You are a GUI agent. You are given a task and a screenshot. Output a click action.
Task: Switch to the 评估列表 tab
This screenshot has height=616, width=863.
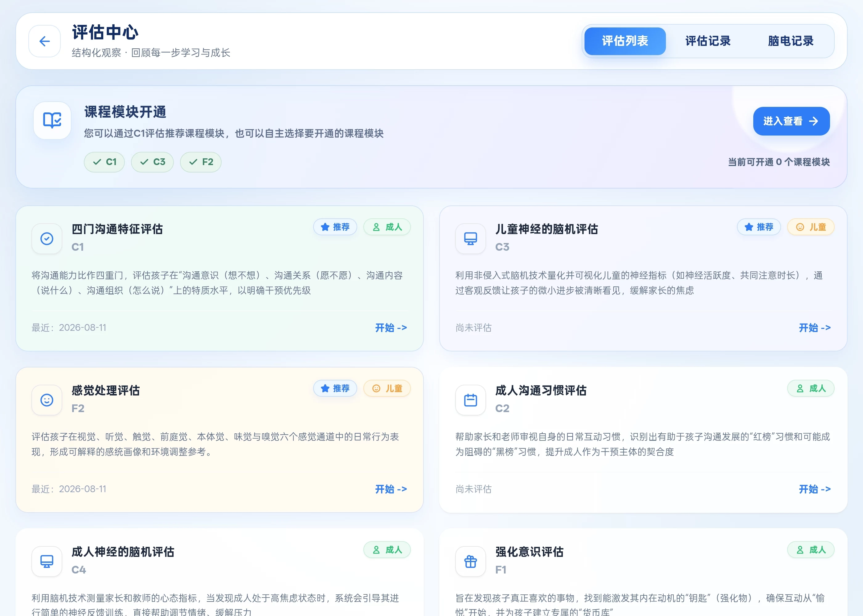pos(625,41)
